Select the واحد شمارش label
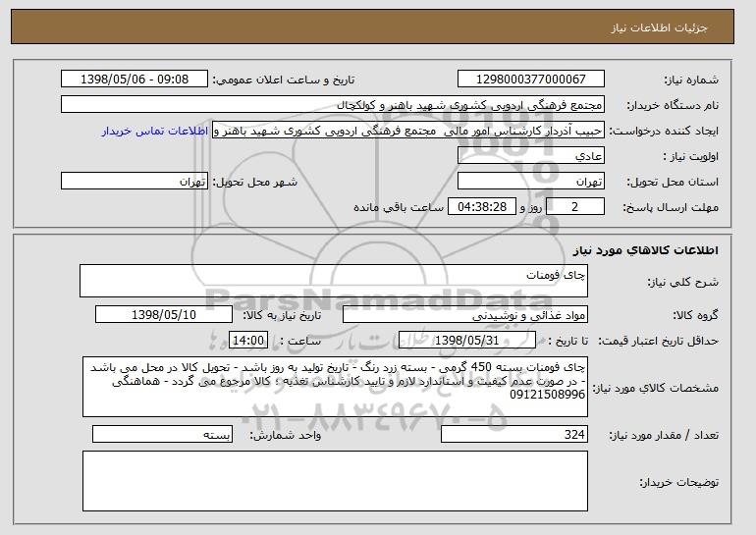The height and width of the screenshot is (535, 756). point(285,435)
